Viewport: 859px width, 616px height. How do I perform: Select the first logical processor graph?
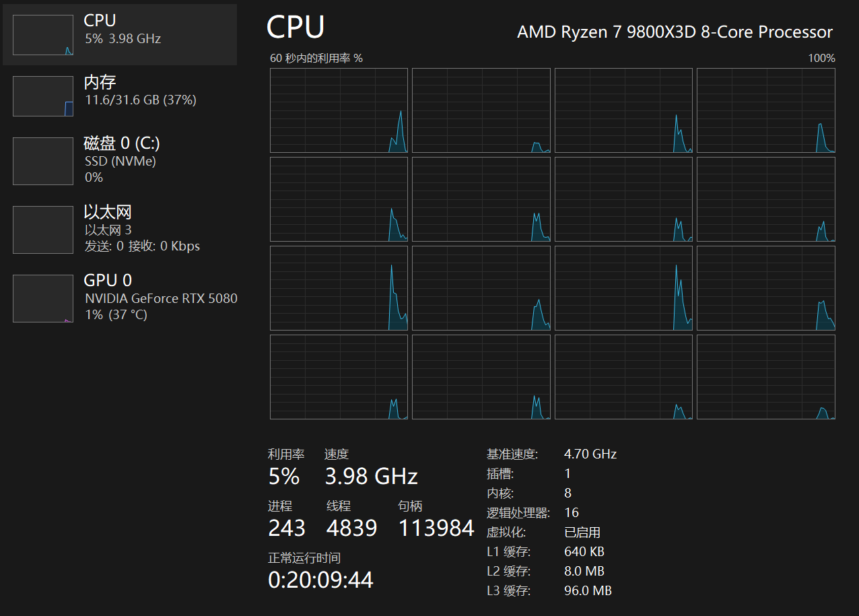click(x=339, y=110)
